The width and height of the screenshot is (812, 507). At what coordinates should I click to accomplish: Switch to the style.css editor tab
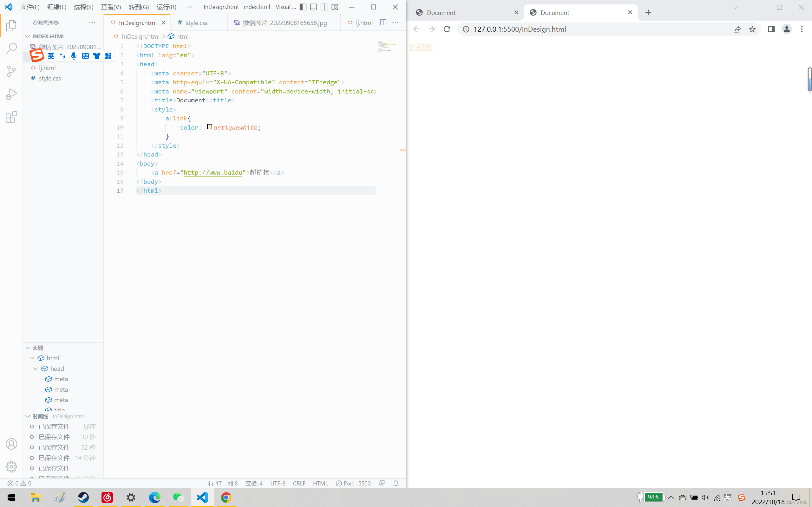196,23
